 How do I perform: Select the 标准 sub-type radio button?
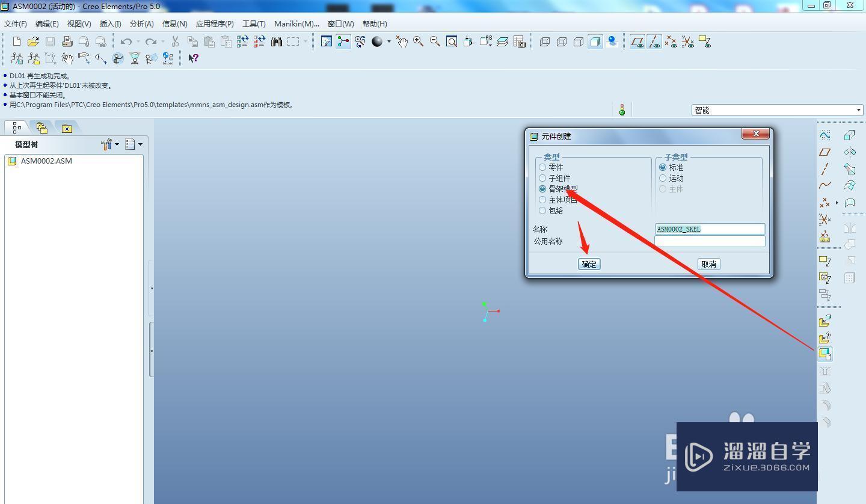point(663,167)
